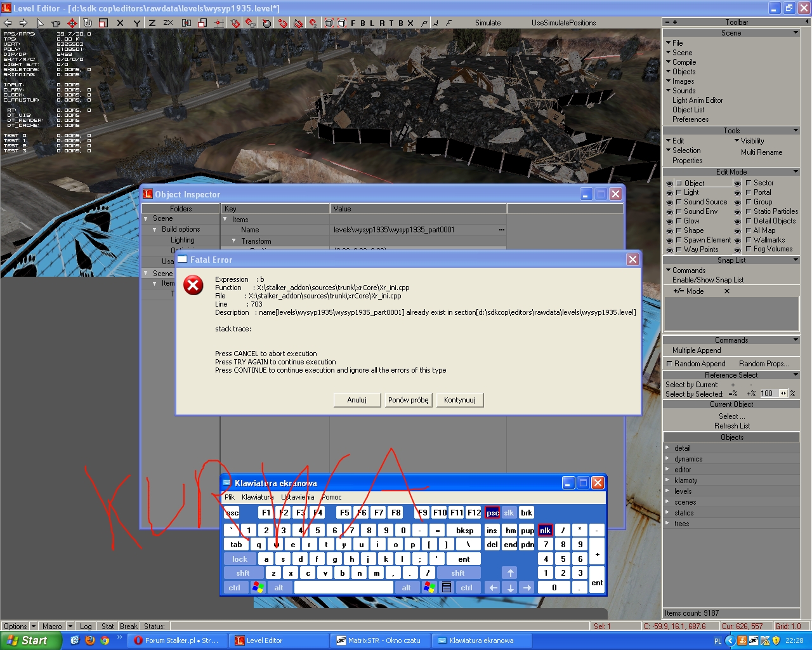Open Opera Forum Stalker.pl taskbar item
The image size is (812, 650).
[x=176, y=640]
